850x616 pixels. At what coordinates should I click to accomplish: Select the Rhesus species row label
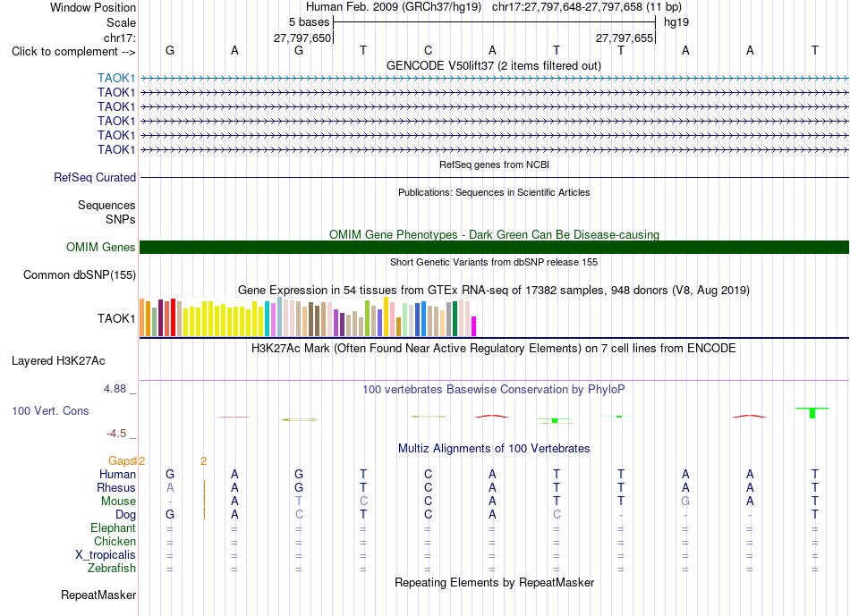[116, 487]
